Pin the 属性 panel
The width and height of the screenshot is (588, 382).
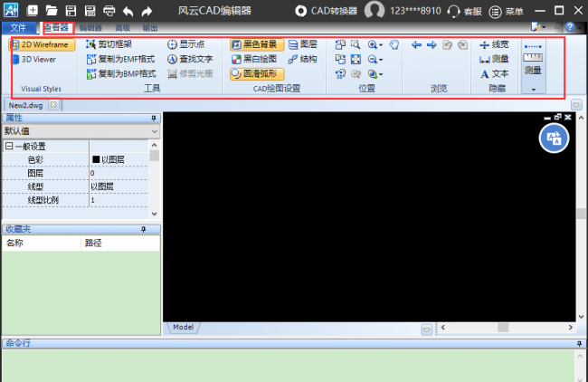coord(154,119)
